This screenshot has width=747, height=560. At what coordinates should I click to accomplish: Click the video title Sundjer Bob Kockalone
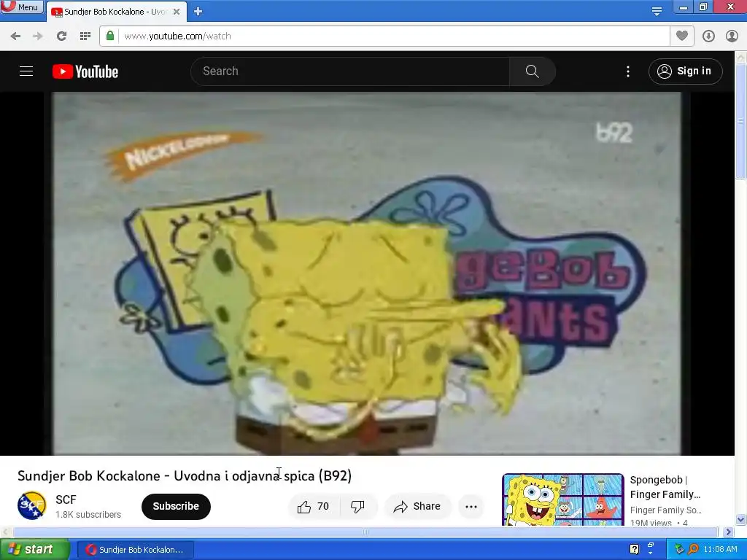185,475
